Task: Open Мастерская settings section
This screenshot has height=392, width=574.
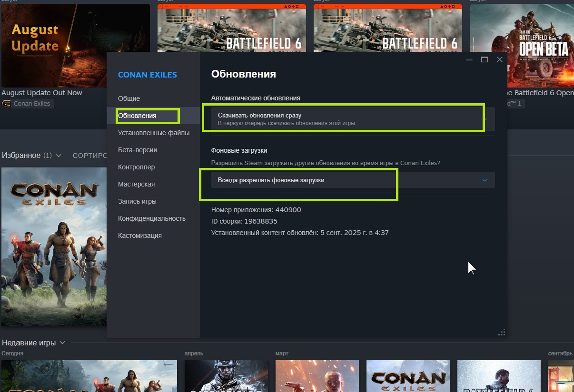Action: coord(136,184)
